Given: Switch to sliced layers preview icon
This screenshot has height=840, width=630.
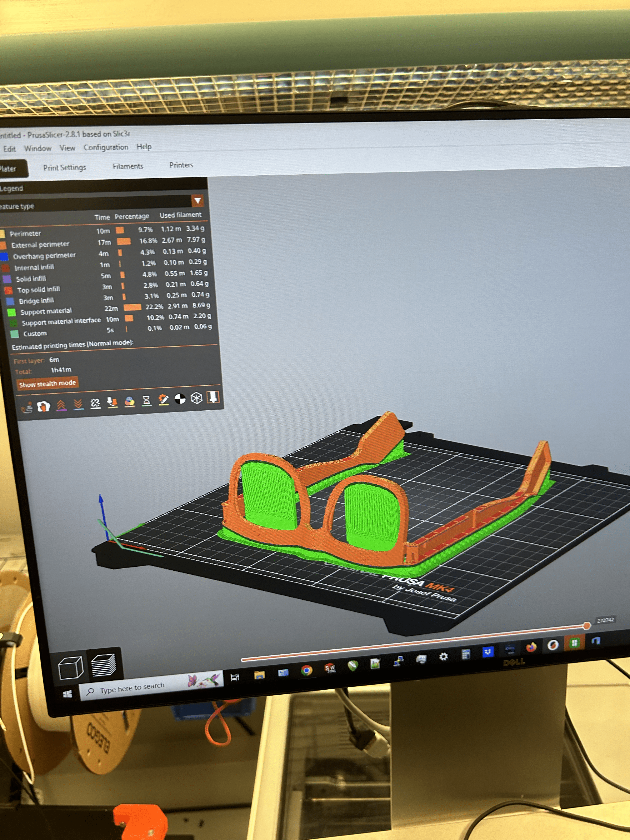Looking at the screenshot, I should (104, 665).
